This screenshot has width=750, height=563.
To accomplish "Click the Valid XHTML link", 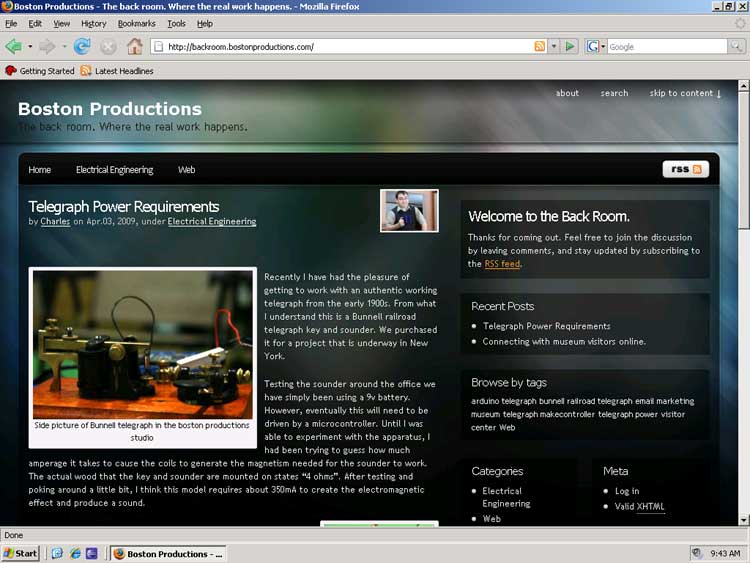I will [x=639, y=506].
